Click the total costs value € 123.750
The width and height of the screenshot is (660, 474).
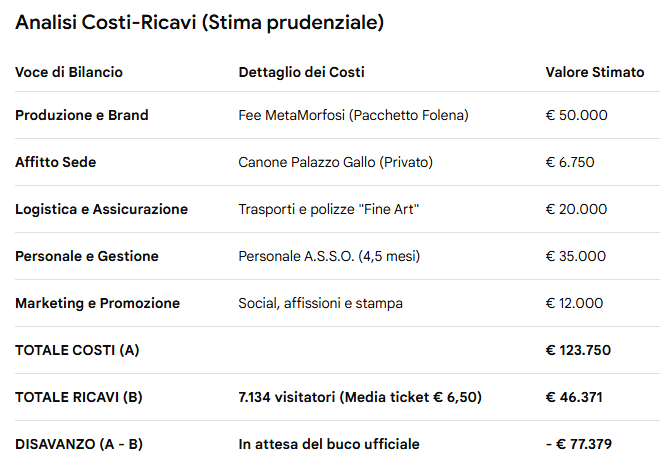[578, 350]
